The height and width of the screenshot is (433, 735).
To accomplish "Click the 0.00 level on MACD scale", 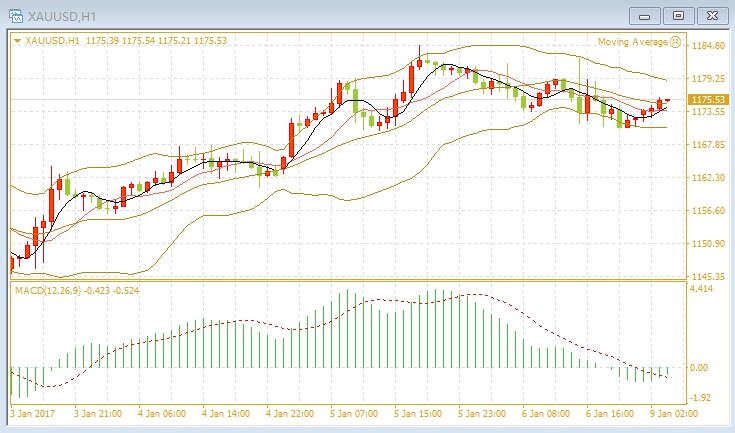I will coord(699,368).
